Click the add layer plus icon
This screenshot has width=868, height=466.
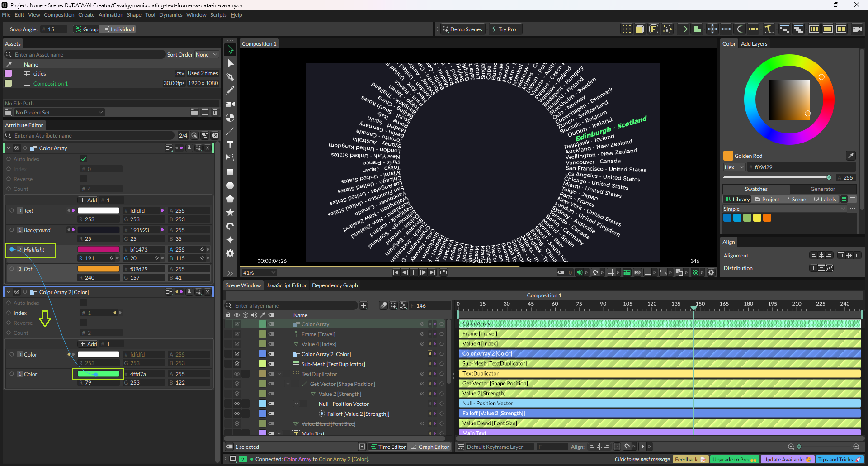pos(363,305)
